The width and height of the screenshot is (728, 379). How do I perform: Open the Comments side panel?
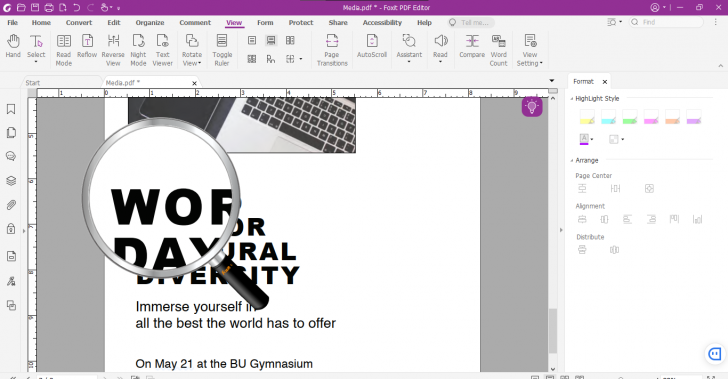(11, 156)
